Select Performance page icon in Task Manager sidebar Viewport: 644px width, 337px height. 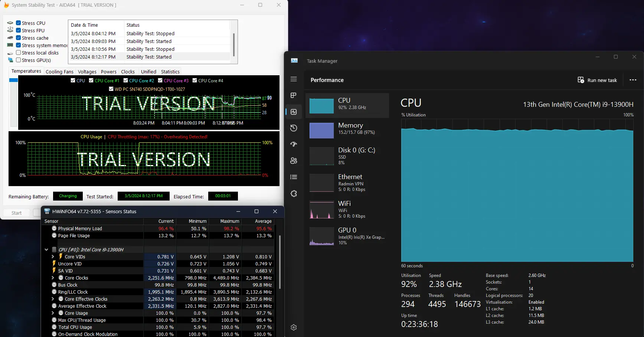point(294,112)
